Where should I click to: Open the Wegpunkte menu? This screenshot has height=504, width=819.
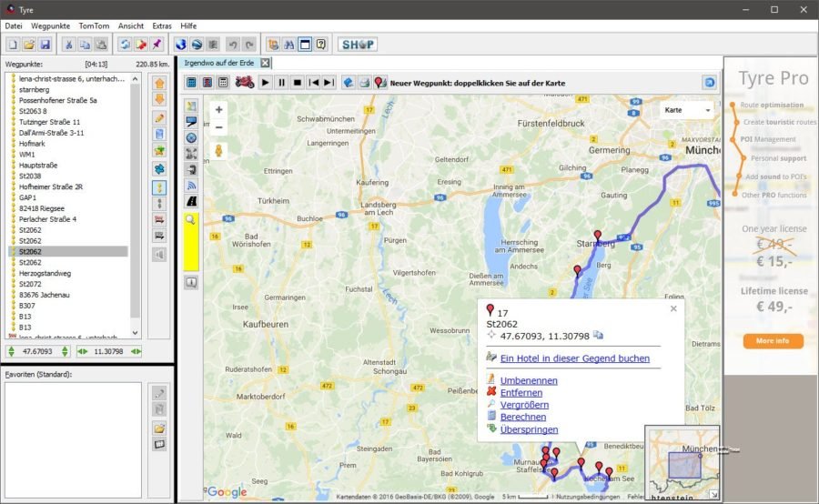(51, 26)
